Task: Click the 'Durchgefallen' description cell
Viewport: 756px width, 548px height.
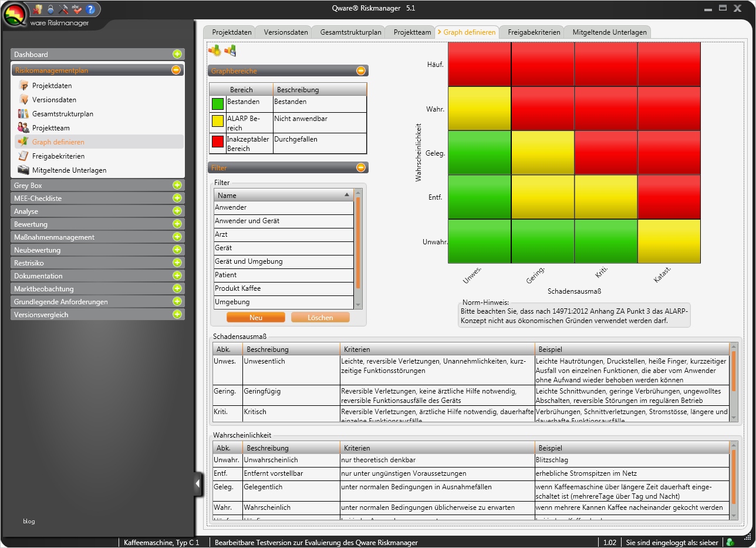Action: point(320,143)
